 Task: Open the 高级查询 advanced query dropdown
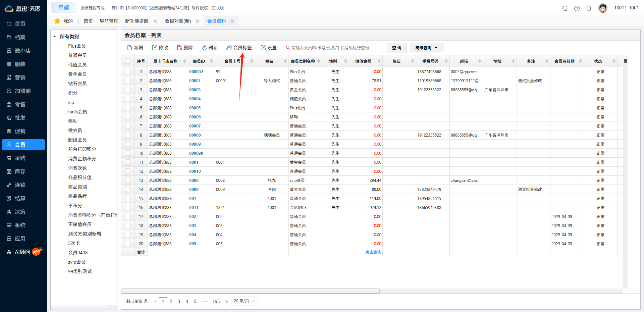coord(426,48)
